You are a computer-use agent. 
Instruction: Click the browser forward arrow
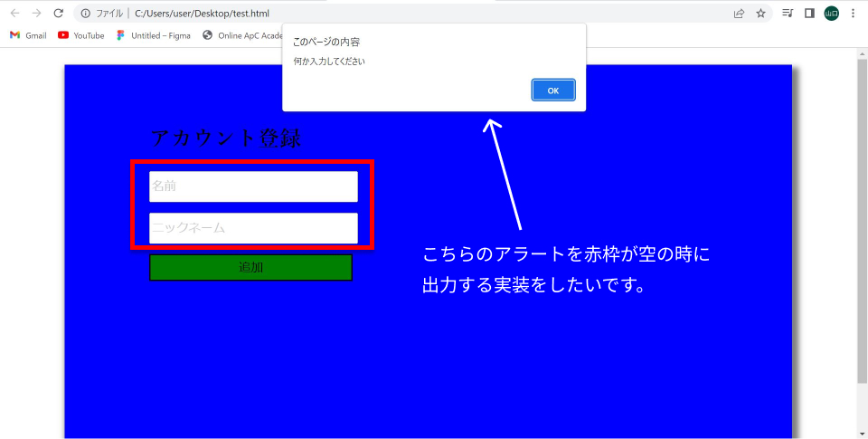(36, 14)
